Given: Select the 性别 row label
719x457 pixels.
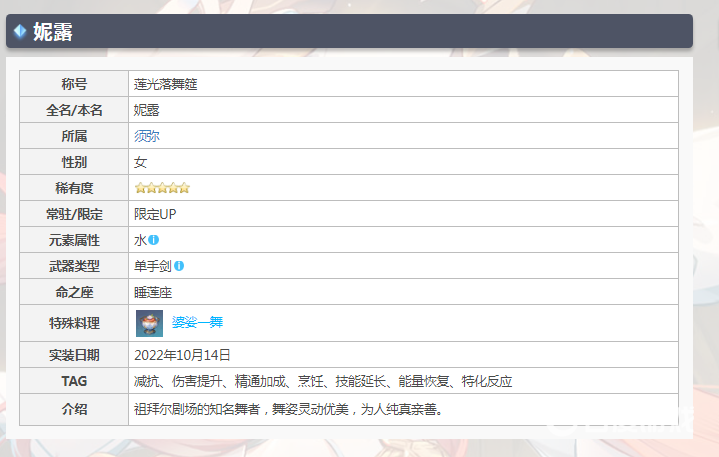Looking at the screenshot, I should coord(74,162).
